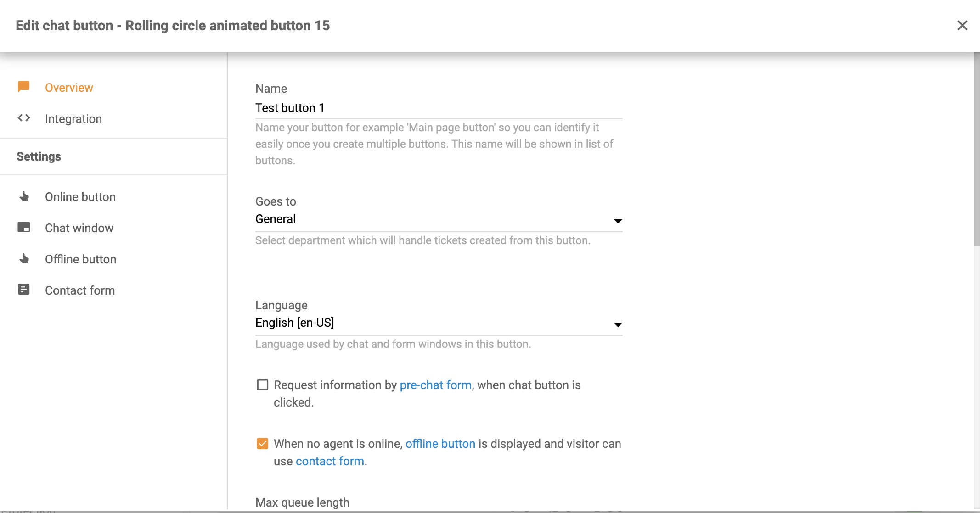Click the Online button hand pointer icon
Screen dimensions: 980x513
coord(24,196)
